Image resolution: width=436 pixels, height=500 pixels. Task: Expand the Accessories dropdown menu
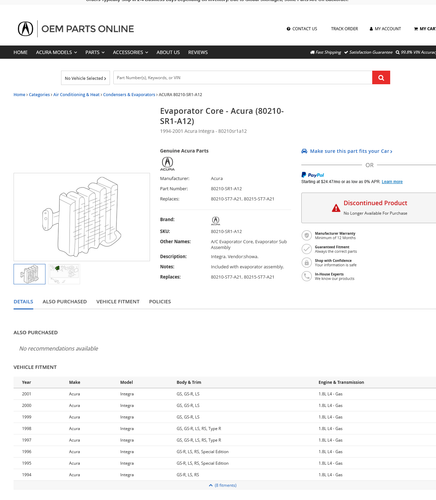(x=130, y=52)
